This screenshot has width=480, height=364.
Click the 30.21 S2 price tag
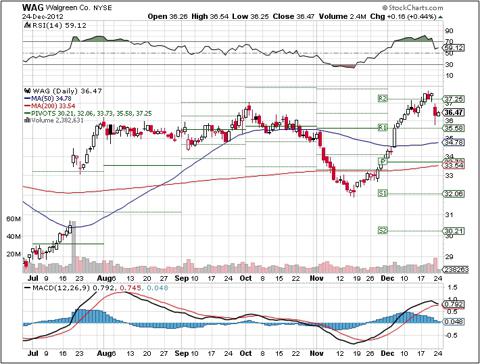454,231
